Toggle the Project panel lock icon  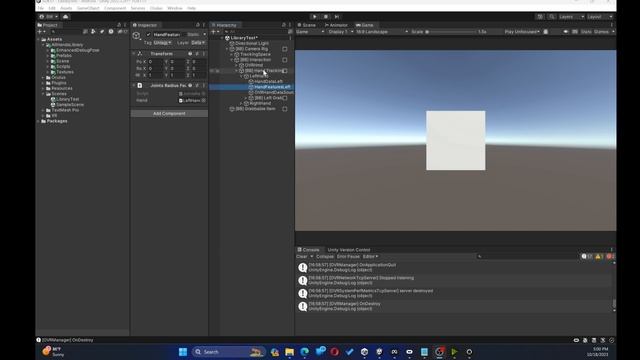[x=119, y=25]
